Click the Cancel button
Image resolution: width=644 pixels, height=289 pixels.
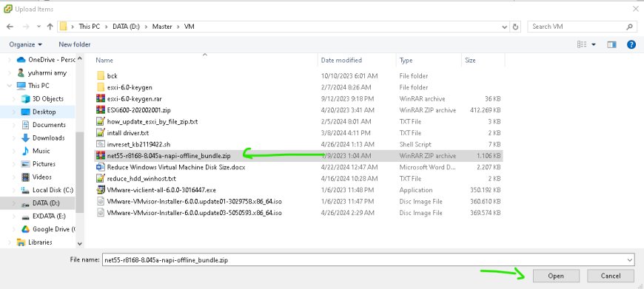[x=611, y=276]
